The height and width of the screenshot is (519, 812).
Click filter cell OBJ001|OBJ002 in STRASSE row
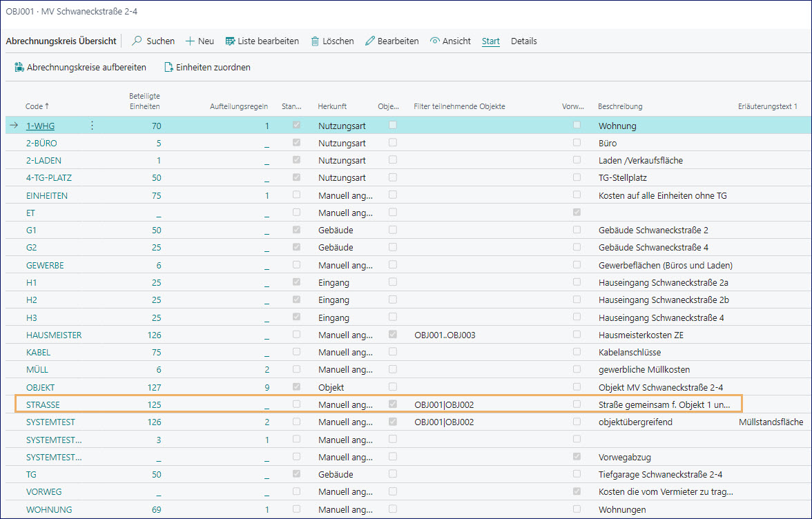tap(444, 404)
